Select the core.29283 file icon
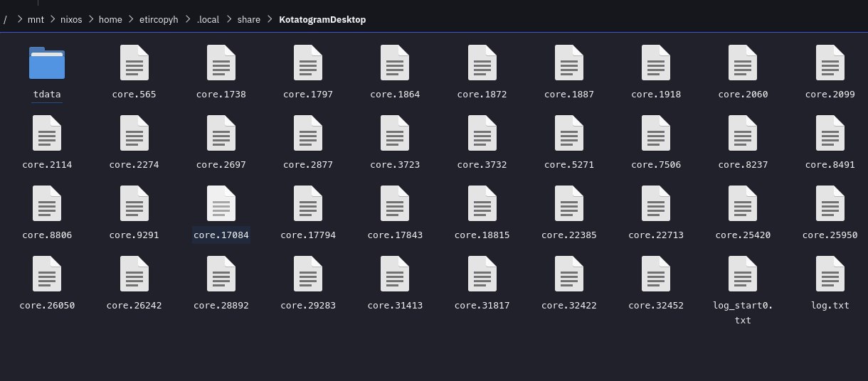 (x=308, y=274)
